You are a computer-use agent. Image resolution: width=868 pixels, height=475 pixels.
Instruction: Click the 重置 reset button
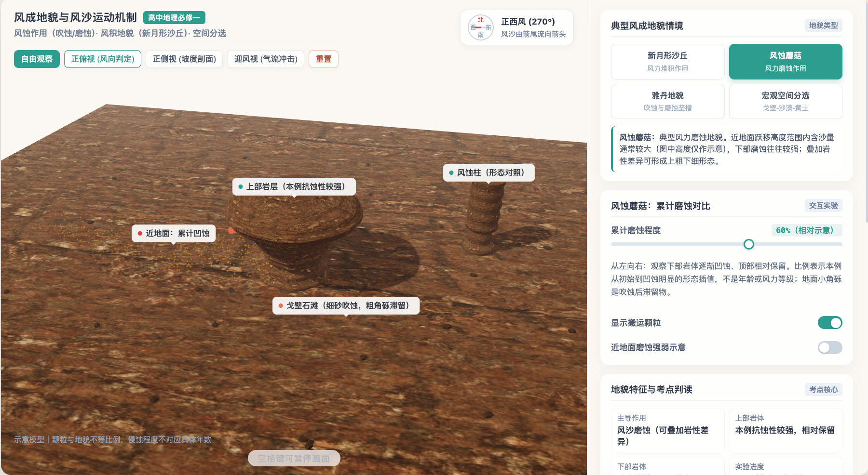(x=324, y=59)
